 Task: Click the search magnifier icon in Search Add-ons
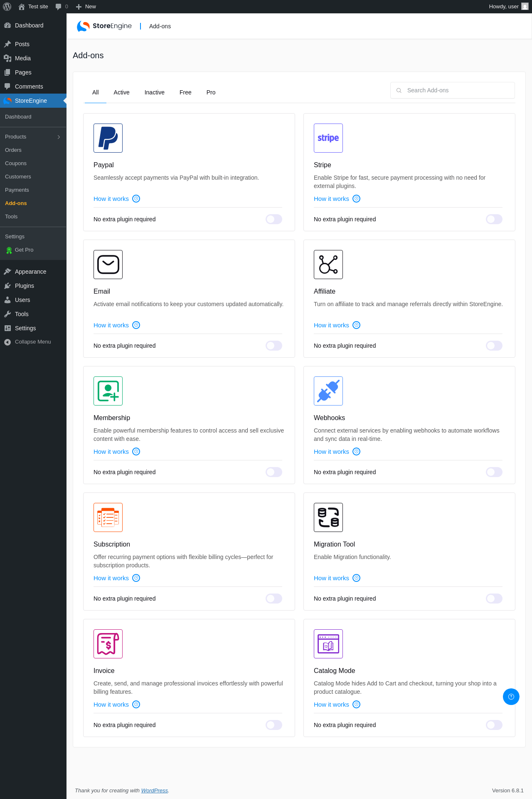[399, 90]
